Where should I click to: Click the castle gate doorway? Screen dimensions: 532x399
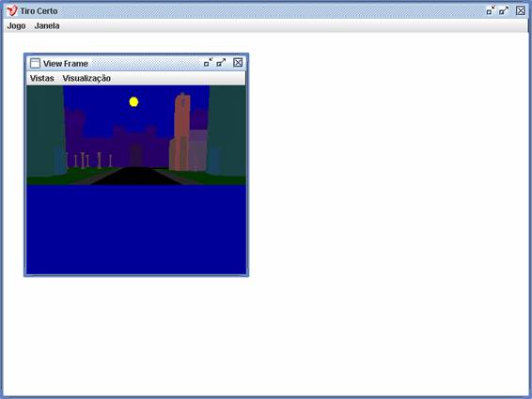pos(136,155)
